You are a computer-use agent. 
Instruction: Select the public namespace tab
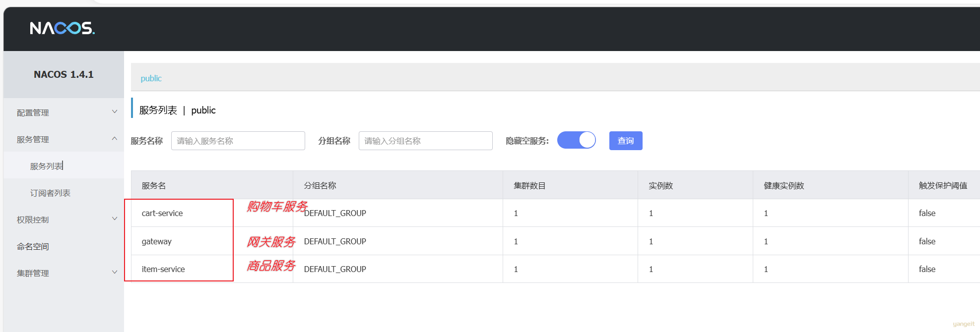point(151,78)
